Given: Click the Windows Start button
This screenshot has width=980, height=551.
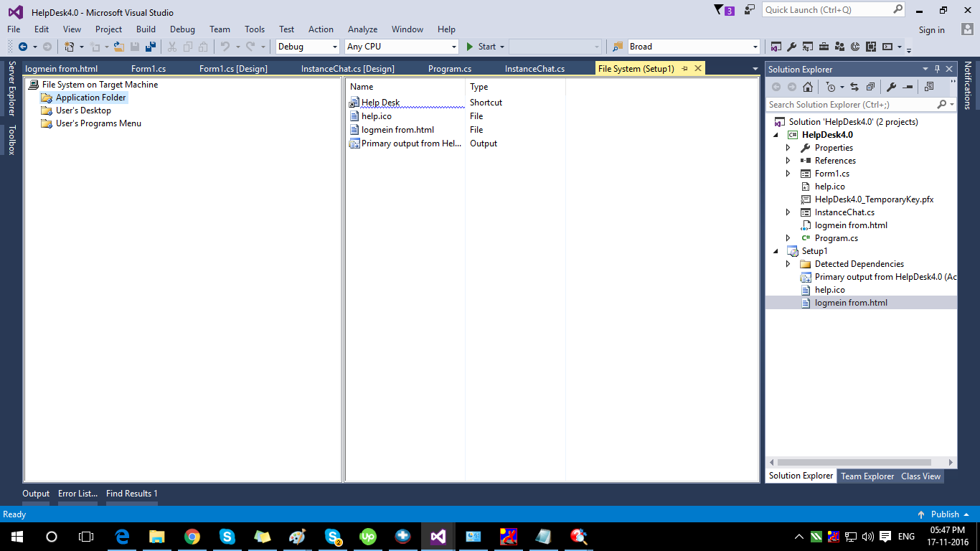Looking at the screenshot, I should click(17, 537).
